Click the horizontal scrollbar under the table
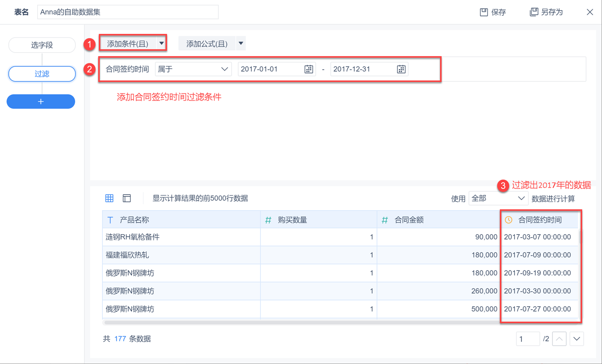 301,322
